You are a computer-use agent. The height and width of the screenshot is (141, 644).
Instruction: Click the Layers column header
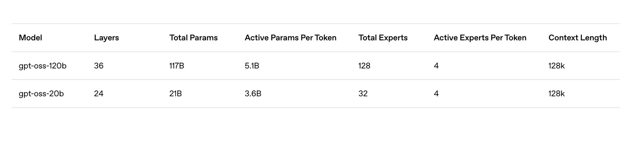[106, 38]
